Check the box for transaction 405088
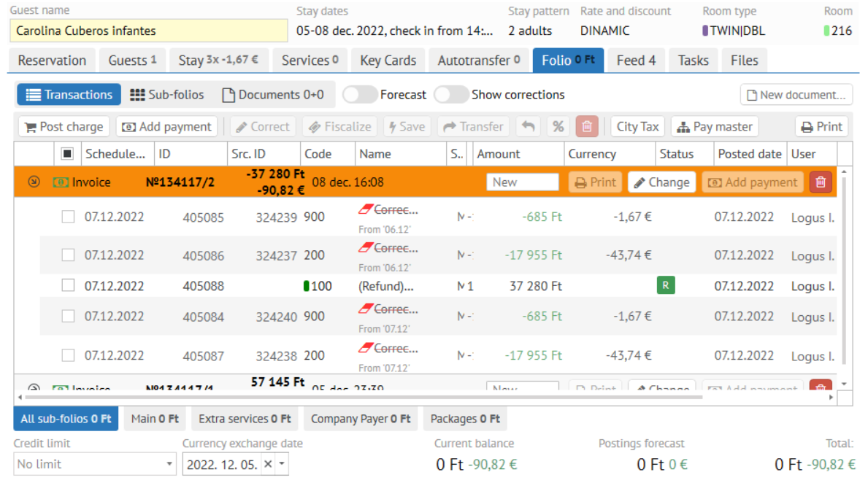The width and height of the screenshot is (868, 491). tap(68, 286)
